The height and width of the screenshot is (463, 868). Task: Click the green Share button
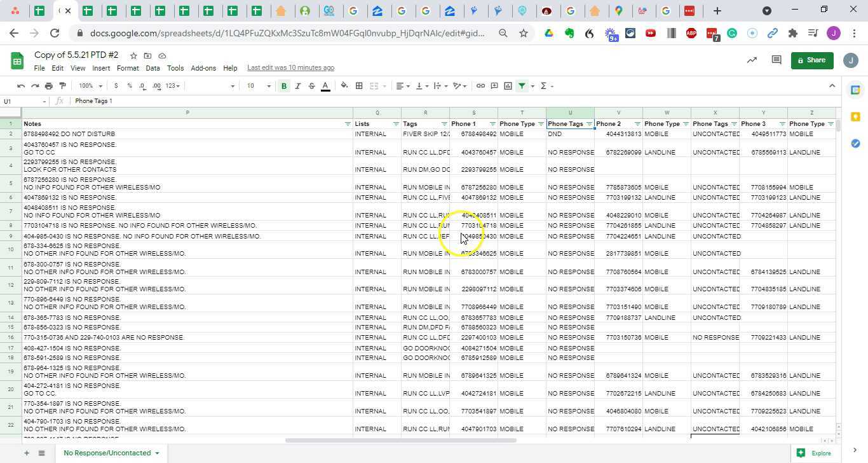tap(811, 60)
